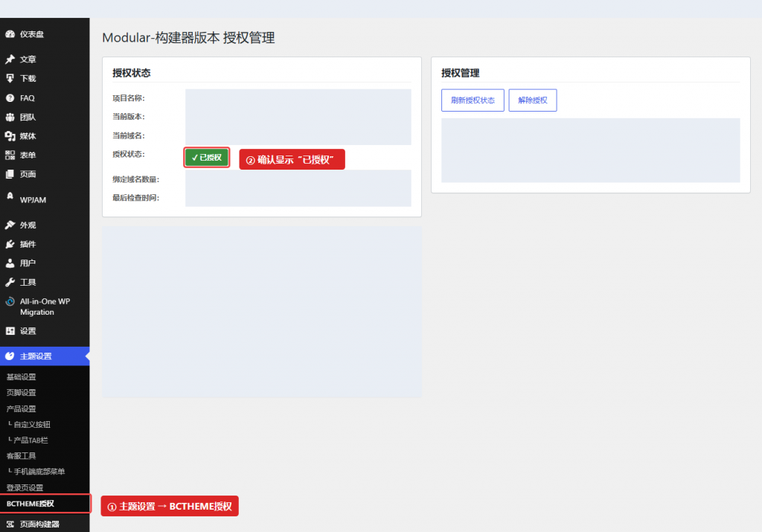The height and width of the screenshot is (532, 762).
Task: Click the 最后检查时间 label
Action: 136,198
